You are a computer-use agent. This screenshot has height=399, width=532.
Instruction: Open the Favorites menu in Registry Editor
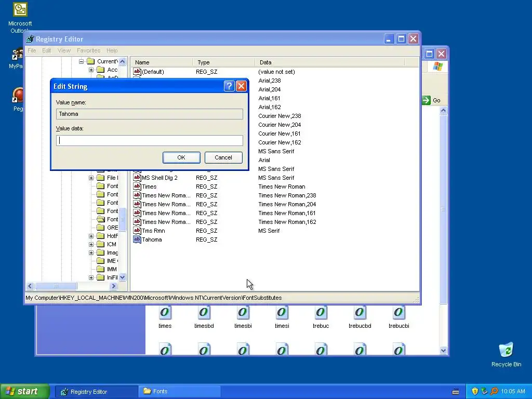pos(88,50)
